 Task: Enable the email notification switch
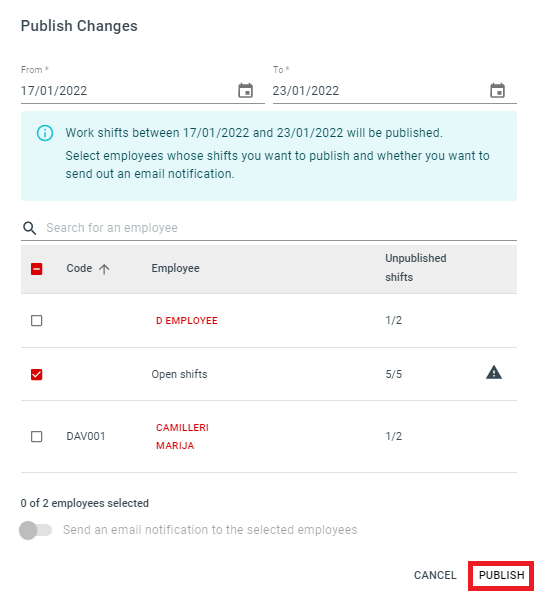click(36, 530)
